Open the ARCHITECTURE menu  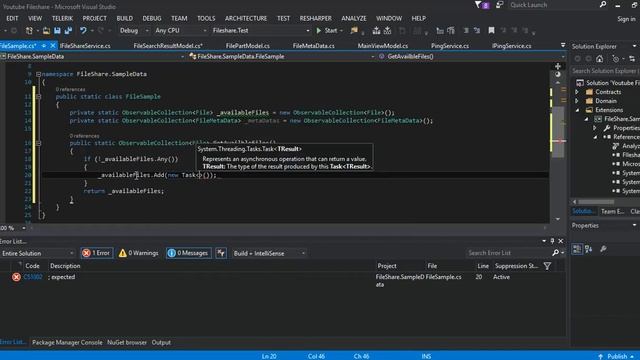246,18
